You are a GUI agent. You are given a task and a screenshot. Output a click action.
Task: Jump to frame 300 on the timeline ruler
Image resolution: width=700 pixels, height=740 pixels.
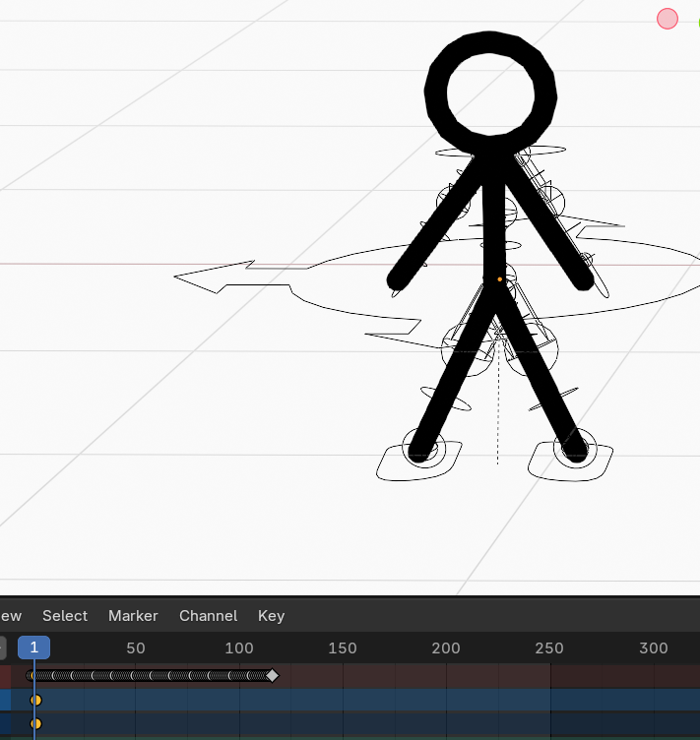tap(653, 647)
